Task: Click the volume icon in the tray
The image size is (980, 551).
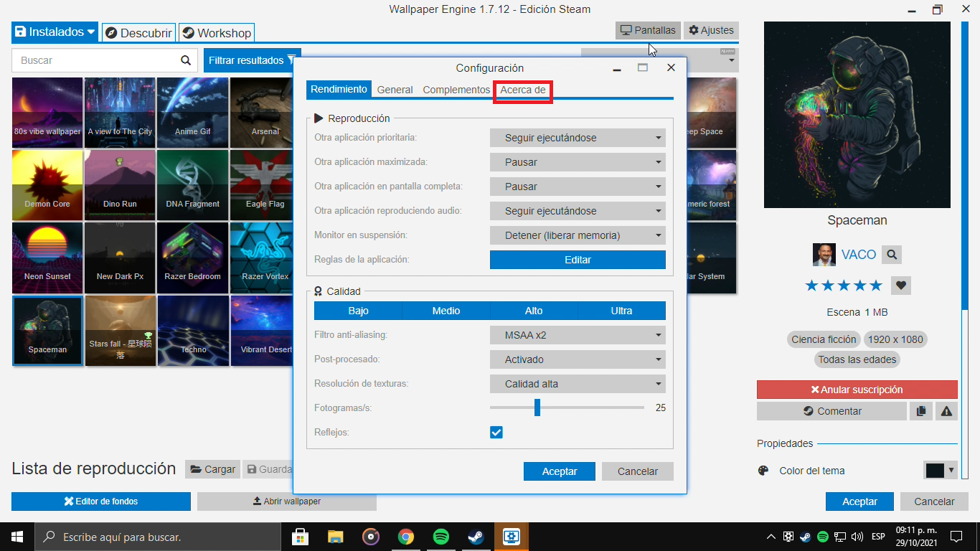Action: (857, 537)
